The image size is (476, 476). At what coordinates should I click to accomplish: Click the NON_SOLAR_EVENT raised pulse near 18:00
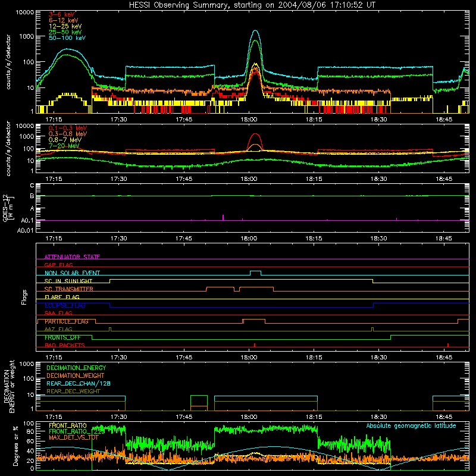[255, 273]
